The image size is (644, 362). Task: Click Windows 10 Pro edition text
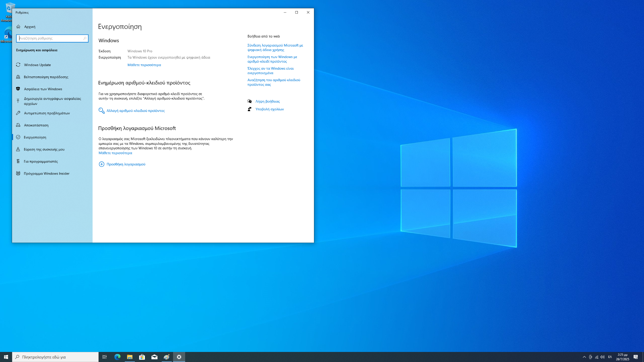[x=140, y=51]
